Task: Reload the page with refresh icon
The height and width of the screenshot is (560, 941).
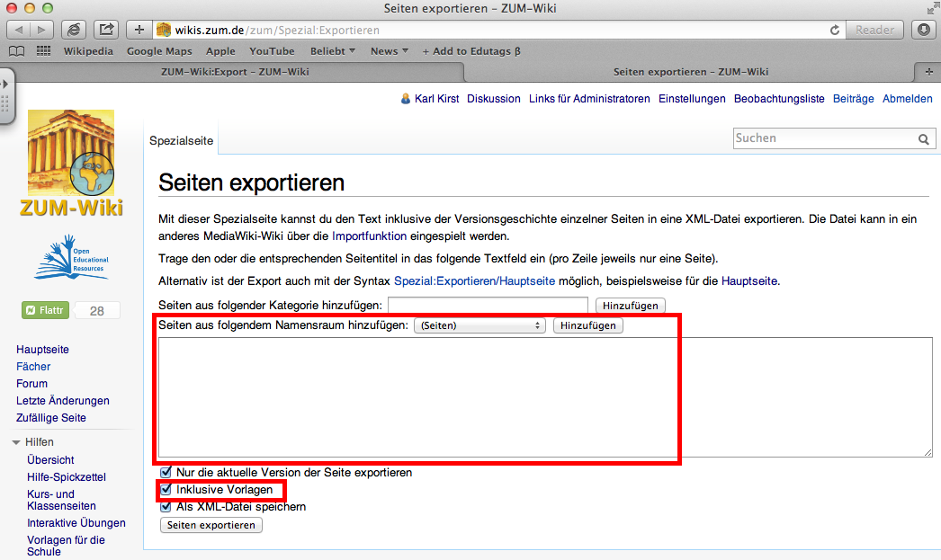Action: (x=835, y=30)
